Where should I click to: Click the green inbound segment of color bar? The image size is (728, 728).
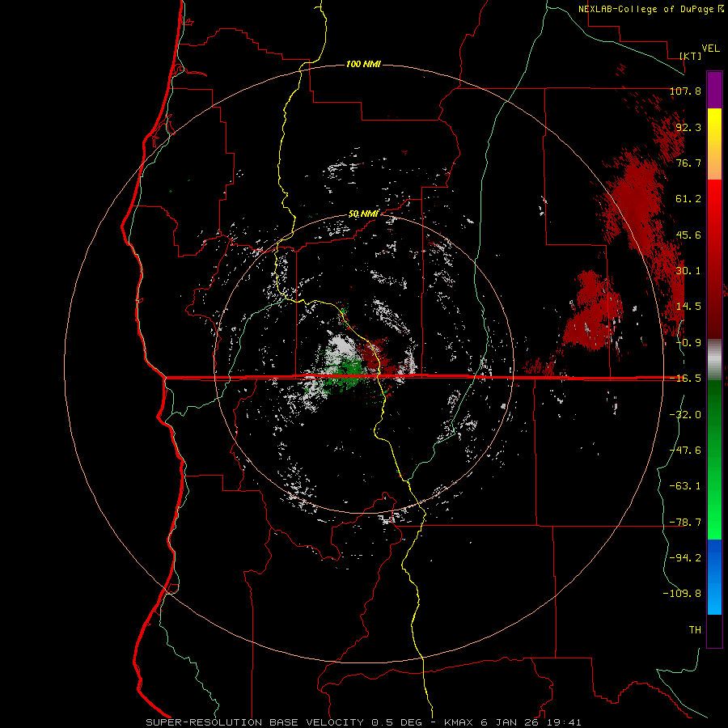tap(714, 459)
